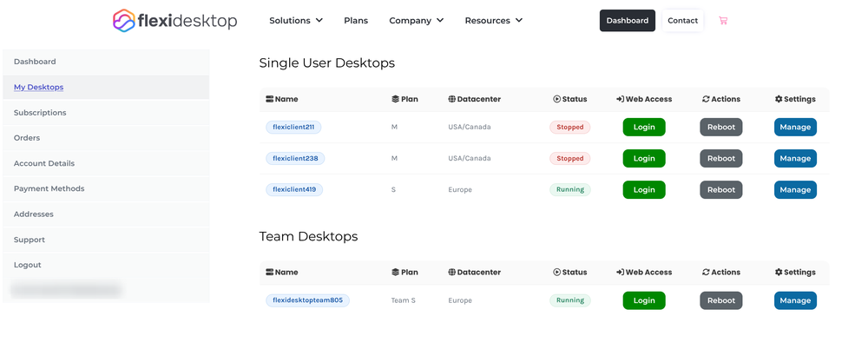Open Orders in the sidebar
This screenshot has height=349, width=868.
pyautogui.click(x=106, y=138)
